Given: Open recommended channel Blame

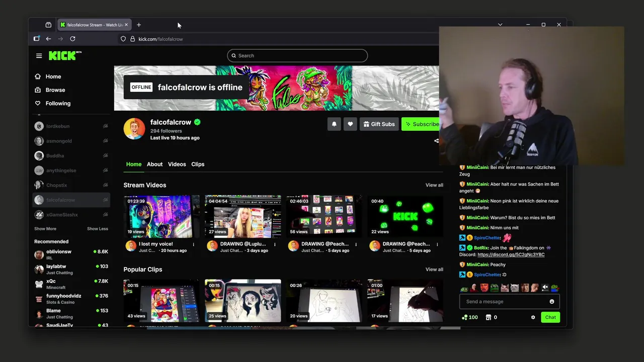Looking at the screenshot, I should point(71,313).
